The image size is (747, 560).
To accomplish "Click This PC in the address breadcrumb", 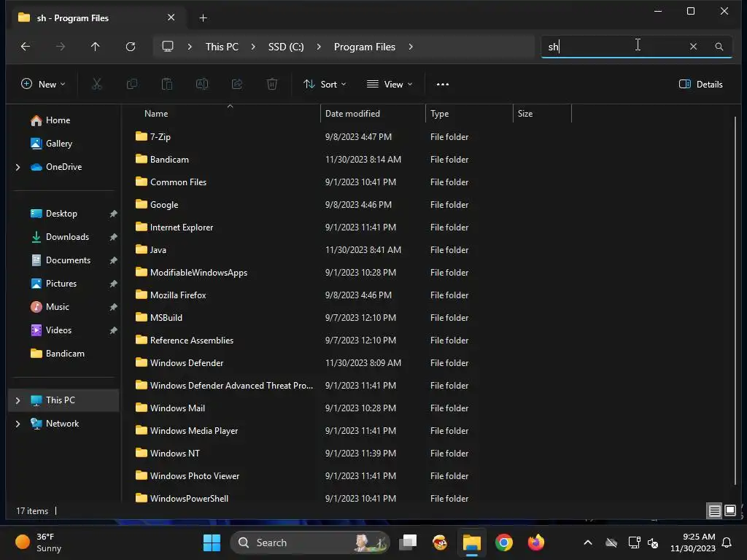I will tap(222, 47).
